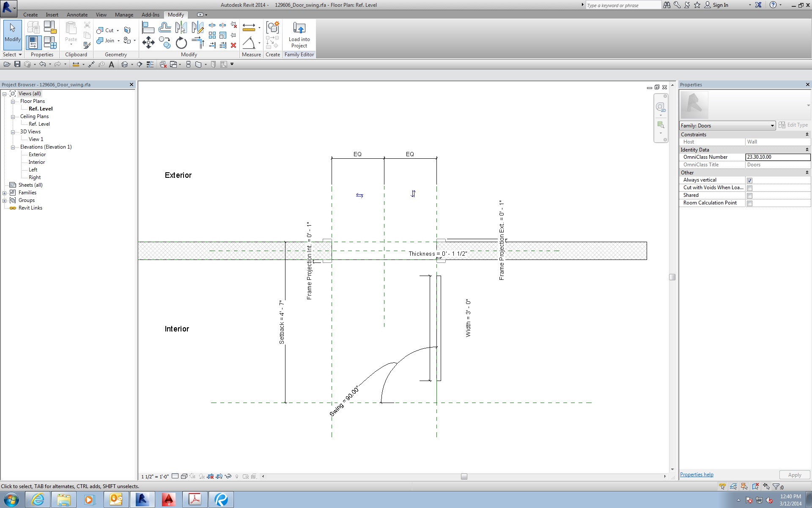Save file from quick access toolbar
This screenshot has width=812, height=508.
(x=17, y=64)
